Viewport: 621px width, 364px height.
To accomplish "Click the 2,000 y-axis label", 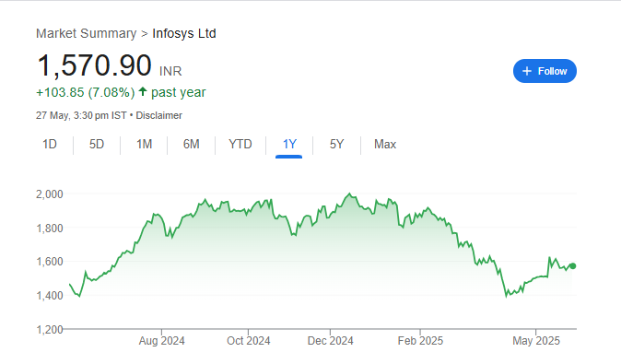I will tap(50, 194).
